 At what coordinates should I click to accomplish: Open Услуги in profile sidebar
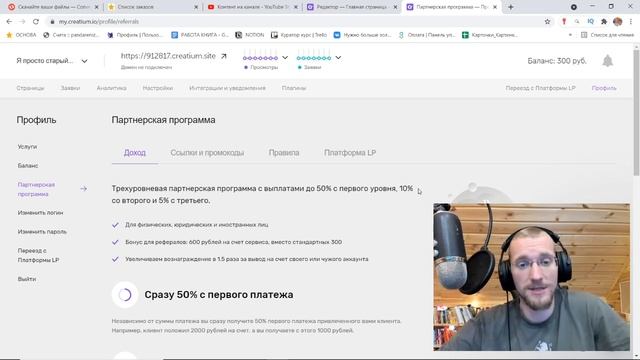pyautogui.click(x=27, y=147)
